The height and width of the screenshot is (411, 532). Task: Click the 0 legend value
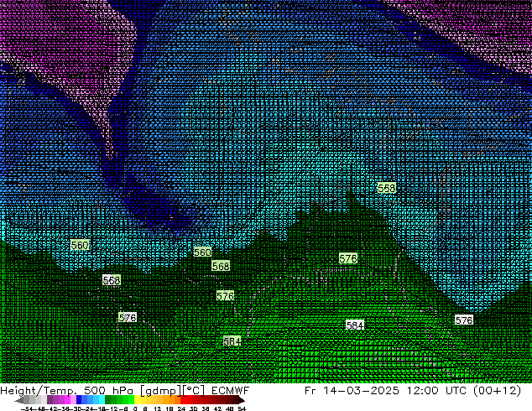tap(135, 409)
